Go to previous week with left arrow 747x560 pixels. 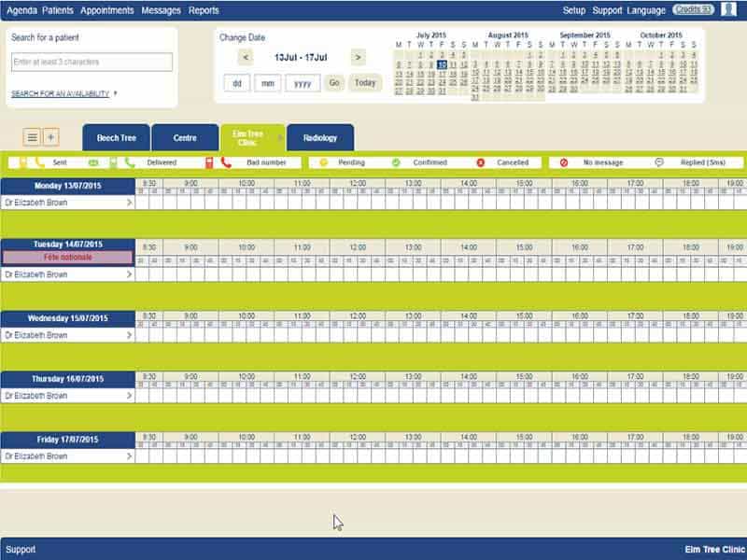[246, 57]
